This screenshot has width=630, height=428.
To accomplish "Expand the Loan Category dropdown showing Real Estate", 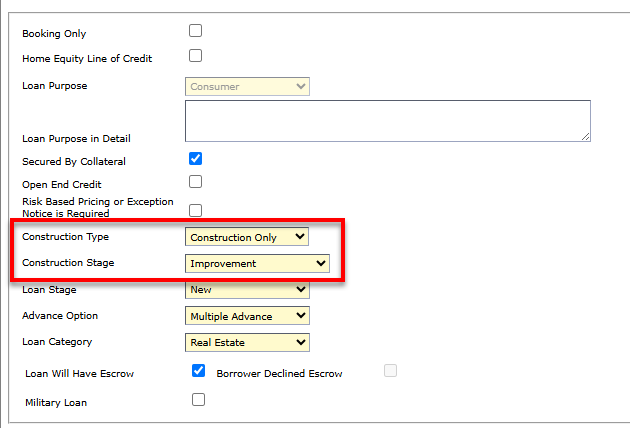I will 247,342.
